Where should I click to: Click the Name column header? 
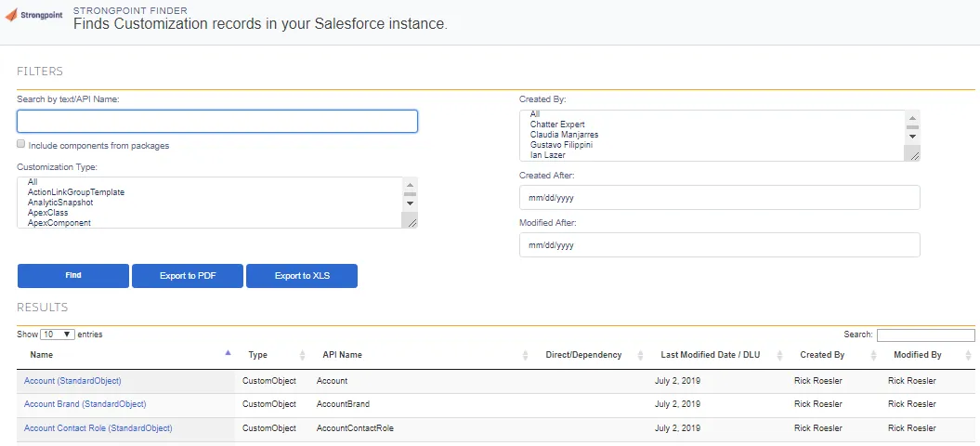pos(41,355)
